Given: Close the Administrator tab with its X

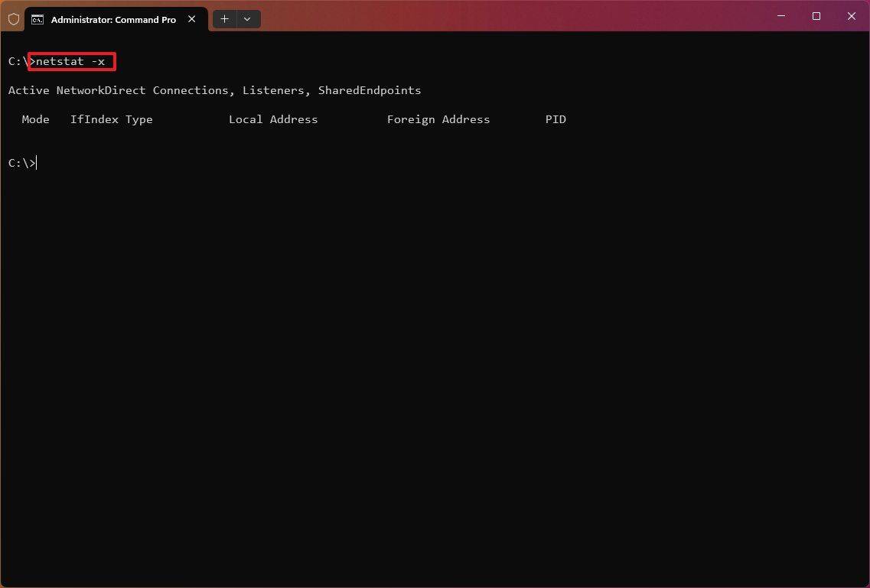Looking at the screenshot, I should (191, 19).
